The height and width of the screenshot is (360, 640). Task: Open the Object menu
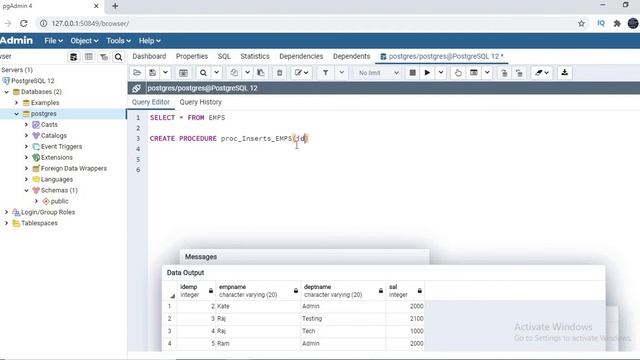(84, 41)
